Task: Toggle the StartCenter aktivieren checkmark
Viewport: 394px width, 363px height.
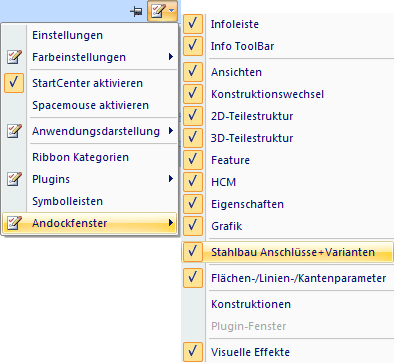Action: pyautogui.click(x=14, y=83)
